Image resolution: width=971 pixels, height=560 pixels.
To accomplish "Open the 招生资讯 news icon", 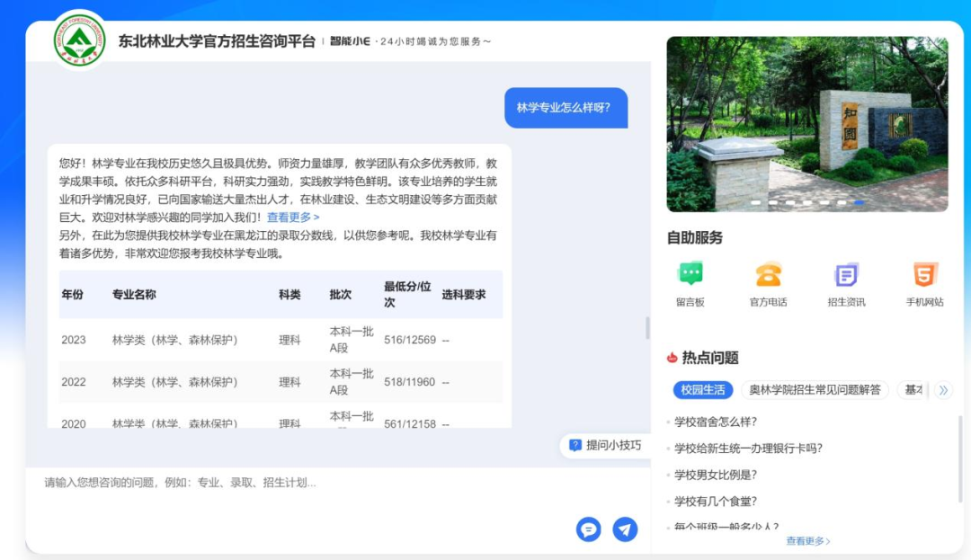I will pyautogui.click(x=846, y=275).
